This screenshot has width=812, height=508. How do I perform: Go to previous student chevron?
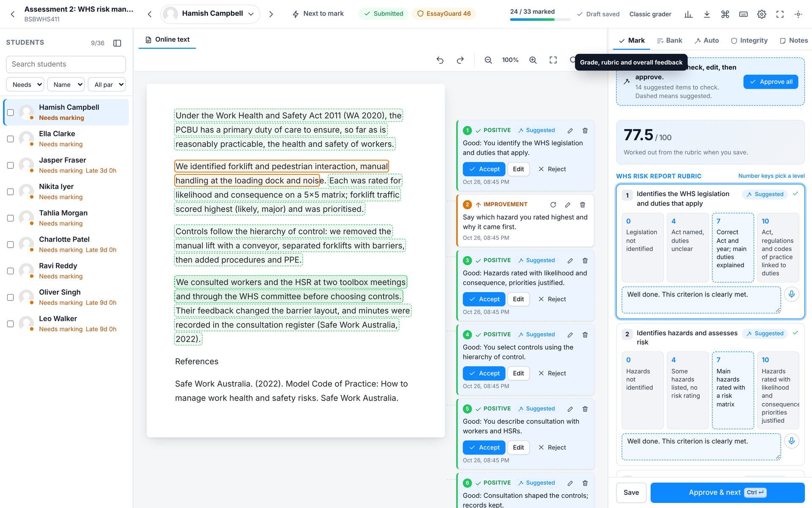click(149, 14)
